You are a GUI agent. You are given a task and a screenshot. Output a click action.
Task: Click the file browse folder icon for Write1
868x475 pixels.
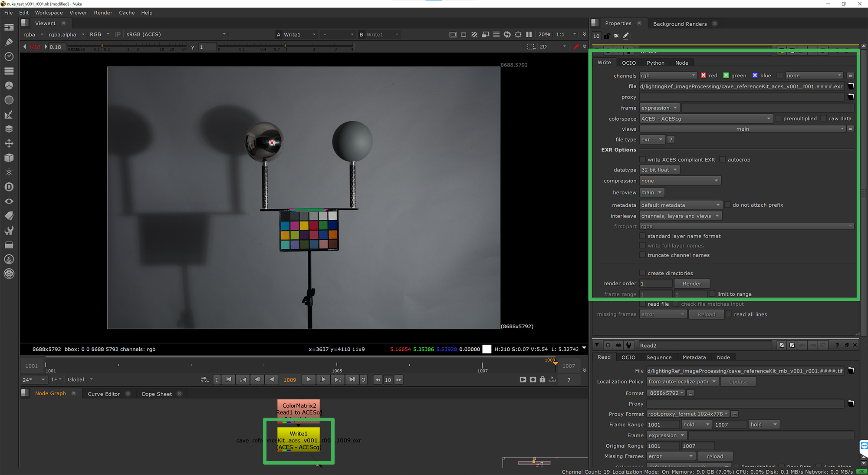coord(851,86)
